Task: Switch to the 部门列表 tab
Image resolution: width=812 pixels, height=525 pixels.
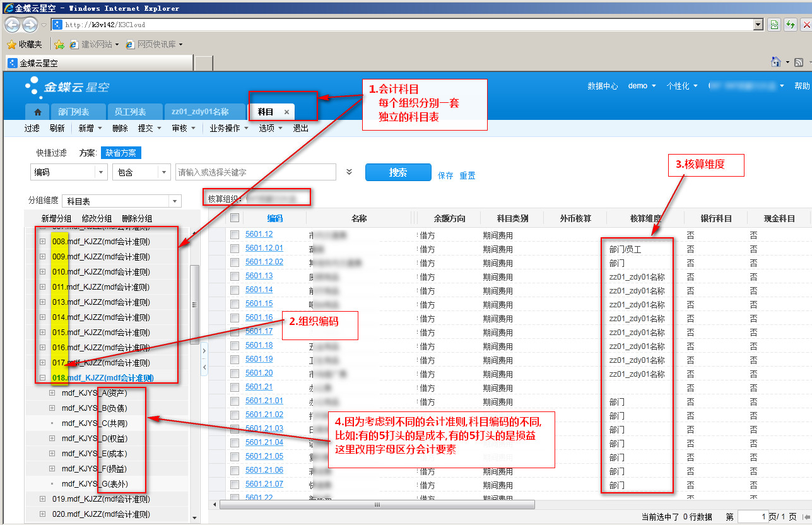Action: point(73,112)
